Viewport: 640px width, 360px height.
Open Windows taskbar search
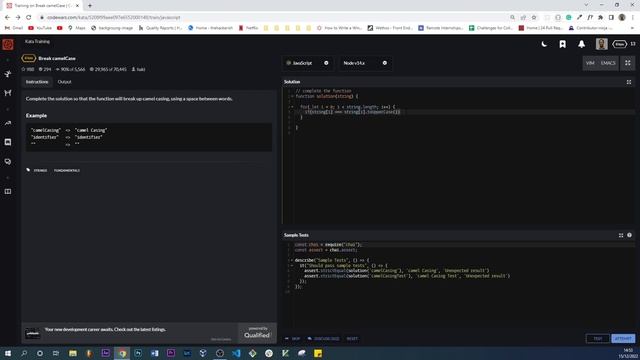(24, 353)
